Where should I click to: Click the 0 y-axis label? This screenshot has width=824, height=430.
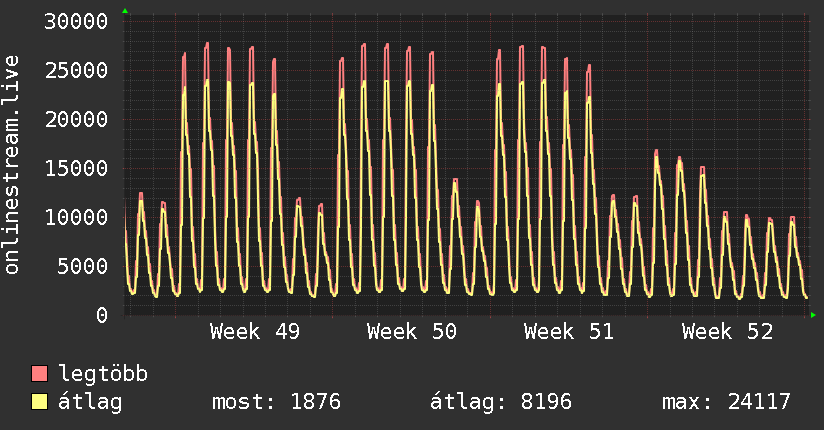coord(102,315)
